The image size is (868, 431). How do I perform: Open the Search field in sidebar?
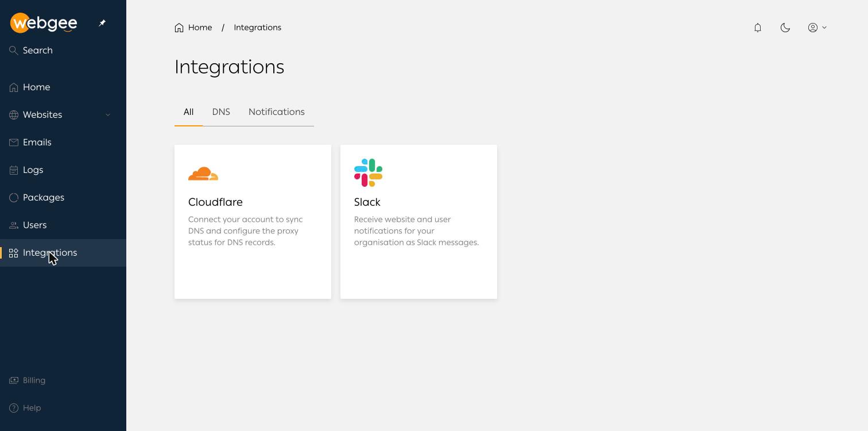point(63,51)
